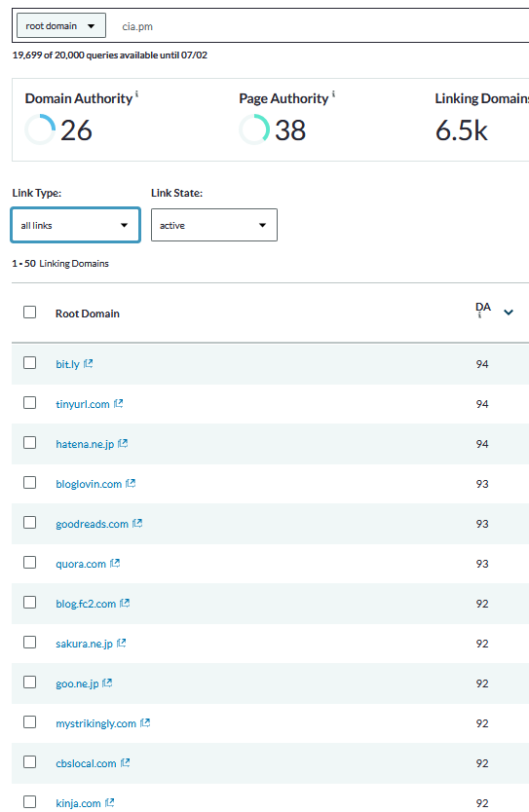Open the tinyurl.com domain link

(x=83, y=404)
